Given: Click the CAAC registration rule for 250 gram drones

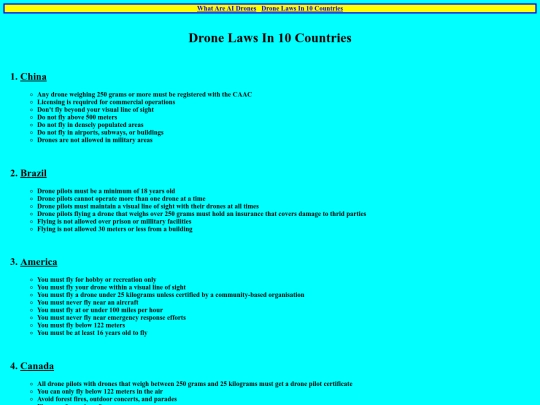Looking at the screenshot, I should pyautogui.click(x=144, y=94).
